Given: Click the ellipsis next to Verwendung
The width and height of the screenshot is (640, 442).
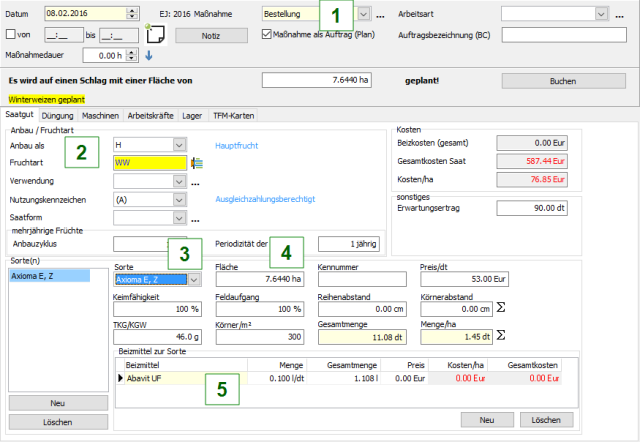Looking at the screenshot, I should pos(194,182).
